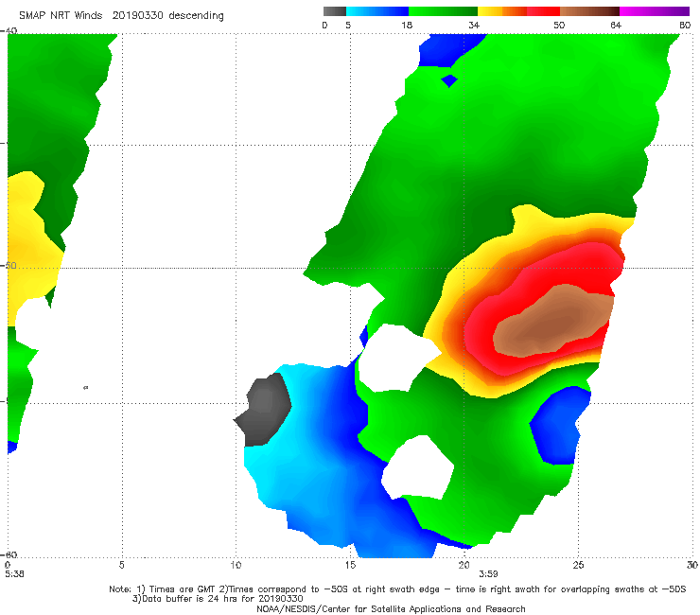The image size is (700, 615).
Task: Click the longitude axis label '10'
Action: point(236,566)
